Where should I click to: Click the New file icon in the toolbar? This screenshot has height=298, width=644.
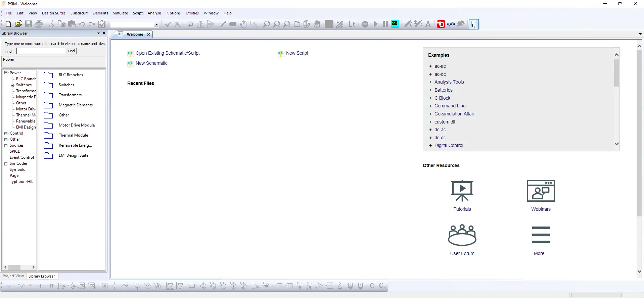[x=8, y=24]
